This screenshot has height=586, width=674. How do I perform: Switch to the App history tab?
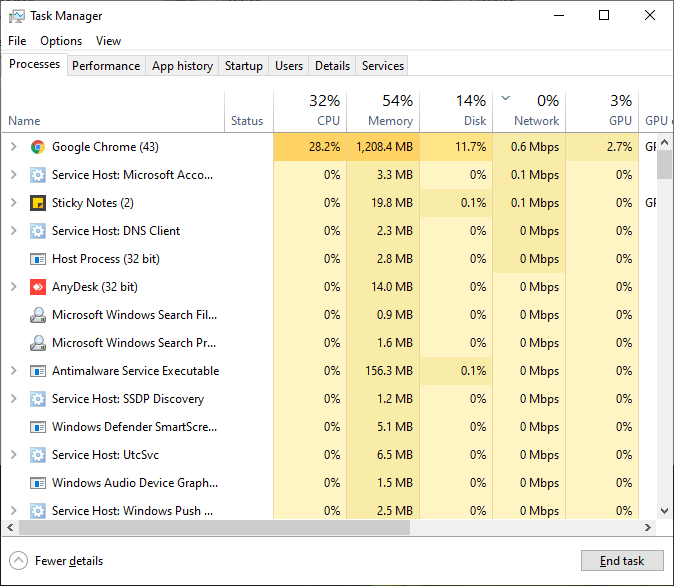(x=182, y=66)
